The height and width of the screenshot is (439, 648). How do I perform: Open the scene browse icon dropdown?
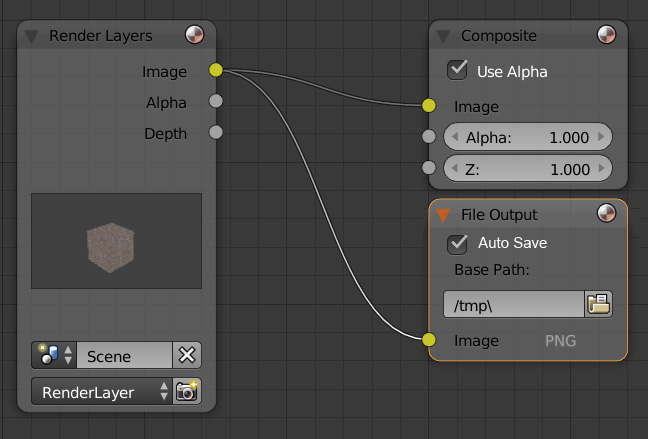tap(54, 355)
